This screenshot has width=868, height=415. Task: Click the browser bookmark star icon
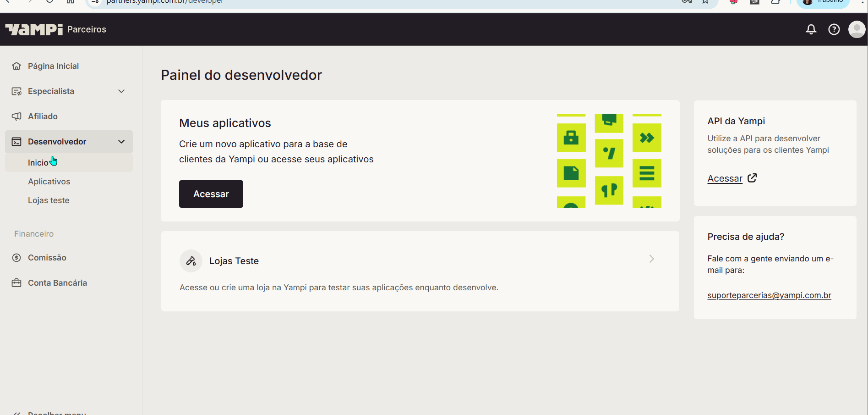[705, 2]
